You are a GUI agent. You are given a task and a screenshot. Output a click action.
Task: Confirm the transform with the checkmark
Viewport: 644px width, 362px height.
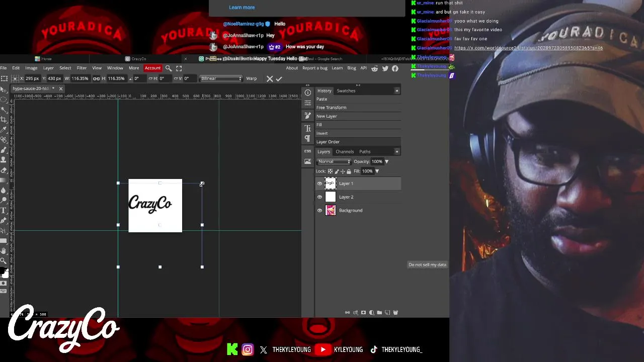point(279,78)
